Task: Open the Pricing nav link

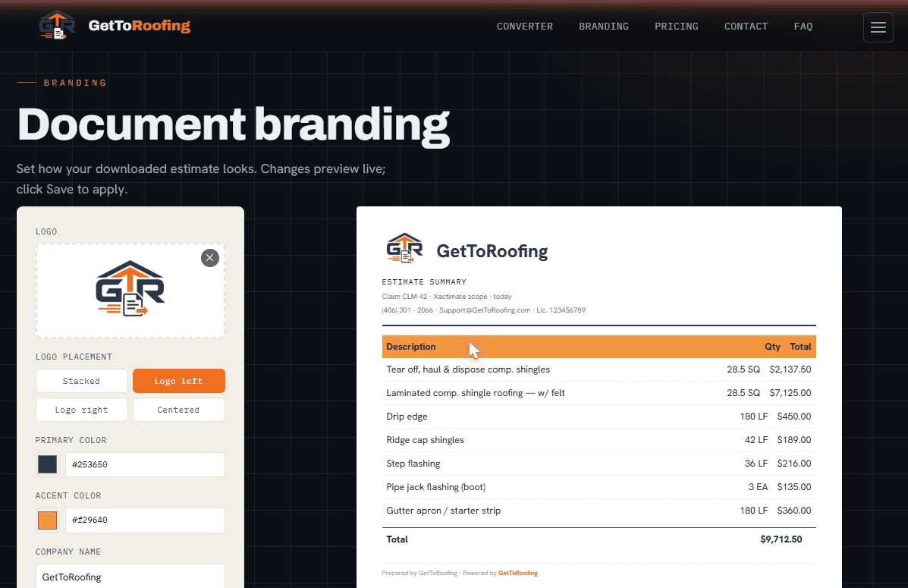Action: (x=677, y=27)
